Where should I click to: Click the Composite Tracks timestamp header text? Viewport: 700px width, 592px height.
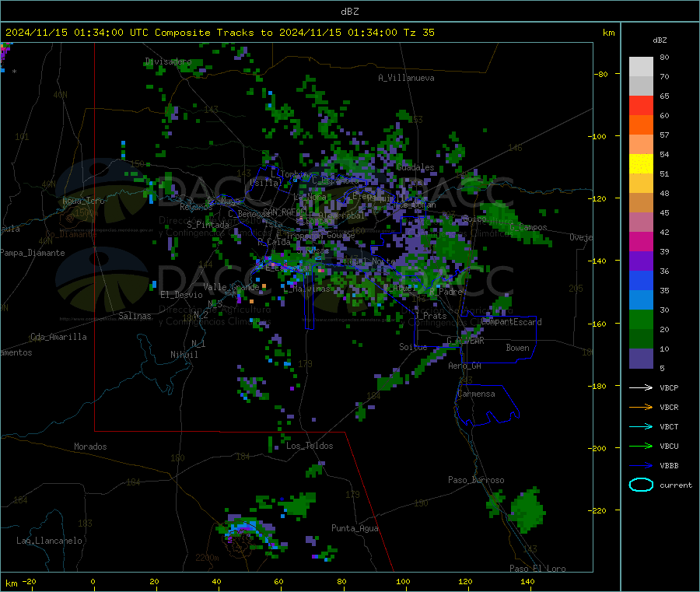[x=220, y=33]
